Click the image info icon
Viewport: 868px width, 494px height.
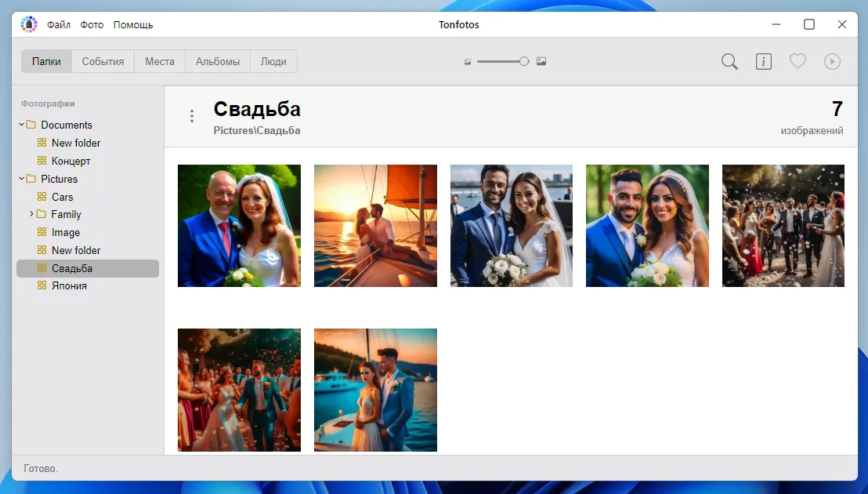click(x=764, y=61)
